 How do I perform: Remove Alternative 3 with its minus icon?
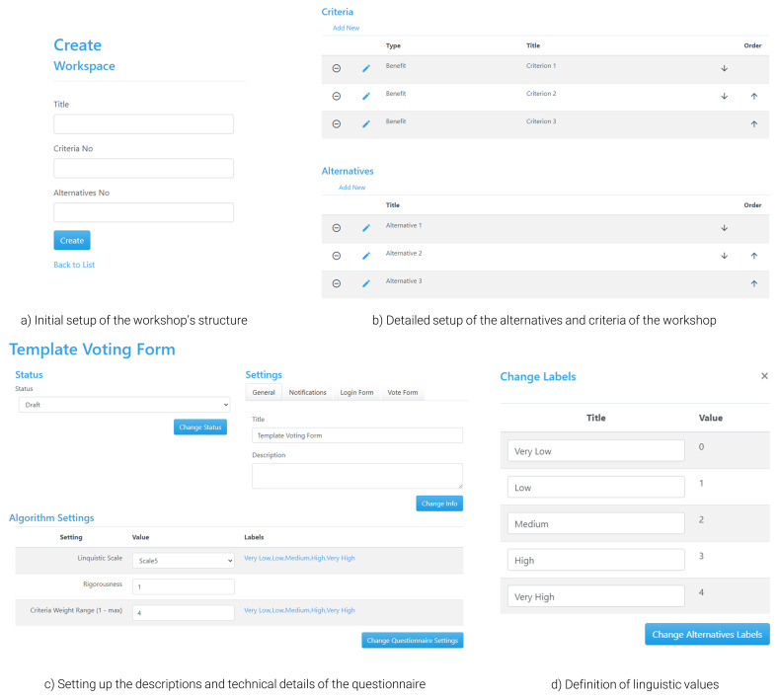point(337,283)
